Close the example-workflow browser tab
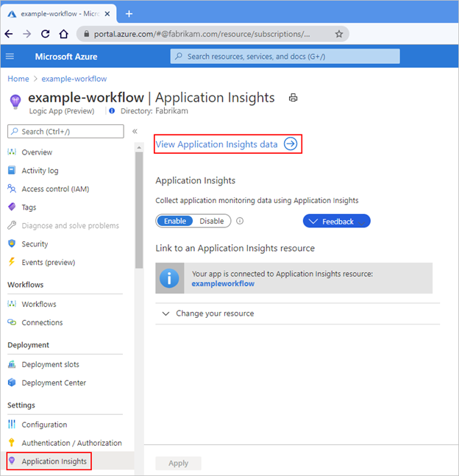 point(107,14)
